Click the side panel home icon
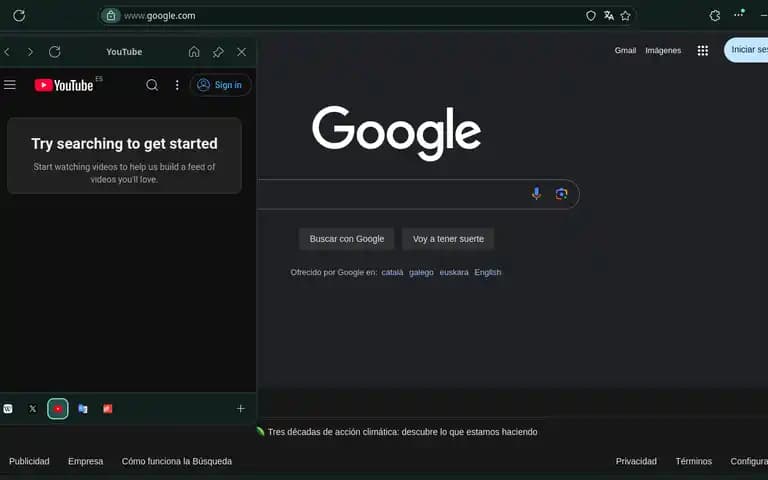768x480 pixels. (194, 51)
